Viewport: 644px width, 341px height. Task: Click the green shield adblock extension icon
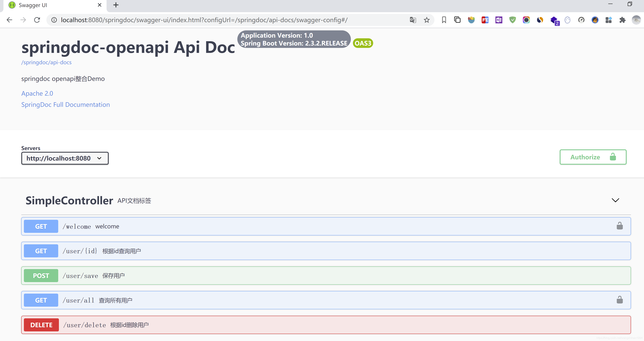pos(512,20)
